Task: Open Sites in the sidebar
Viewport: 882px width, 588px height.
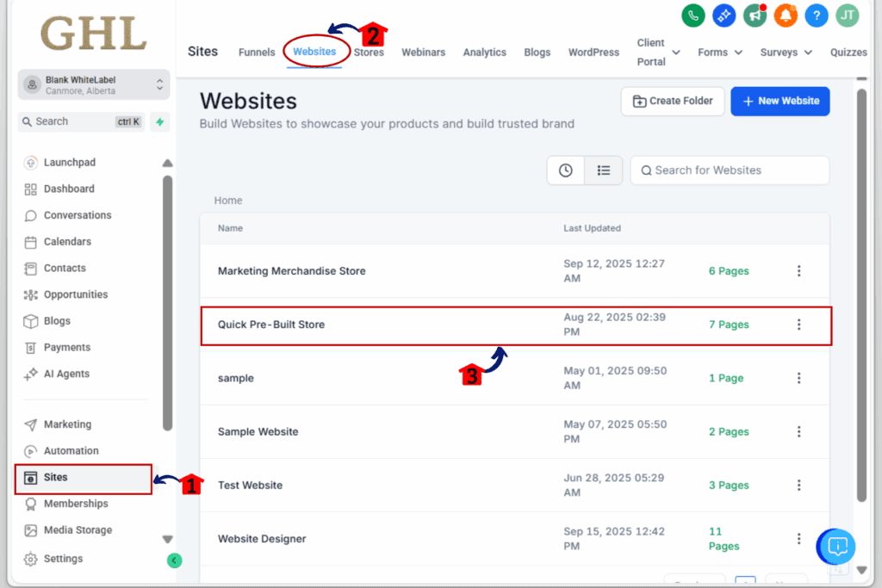Action: [x=84, y=478]
